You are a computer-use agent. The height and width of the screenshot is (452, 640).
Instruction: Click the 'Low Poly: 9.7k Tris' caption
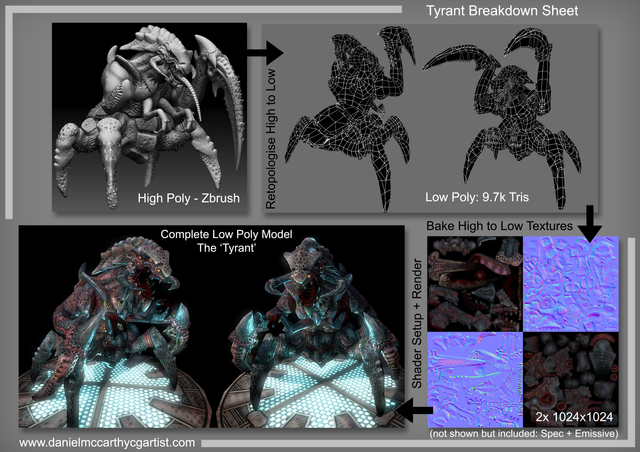point(477,197)
